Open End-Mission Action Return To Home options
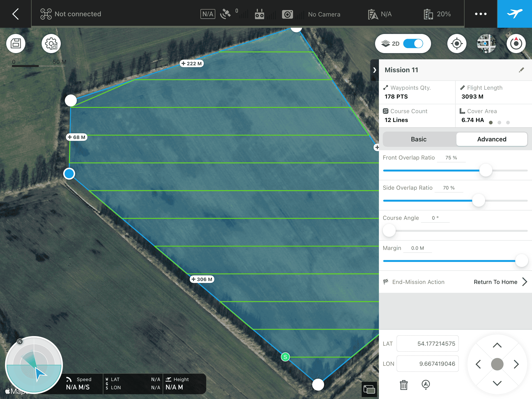Image resolution: width=532 pixels, height=399 pixels. (x=500, y=282)
